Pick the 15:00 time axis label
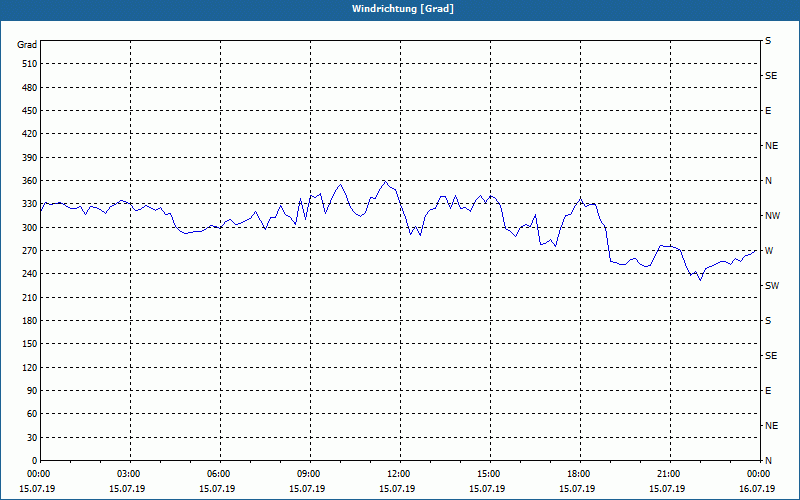 pyautogui.click(x=488, y=474)
